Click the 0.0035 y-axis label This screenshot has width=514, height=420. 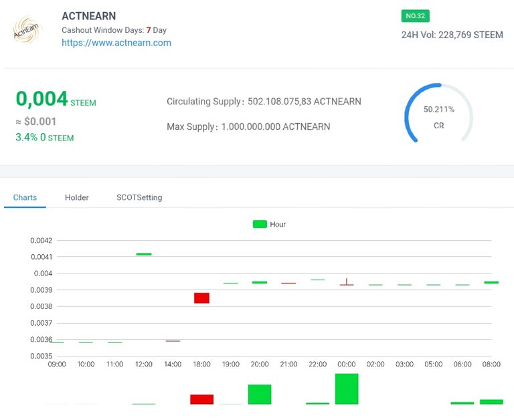[41, 356]
